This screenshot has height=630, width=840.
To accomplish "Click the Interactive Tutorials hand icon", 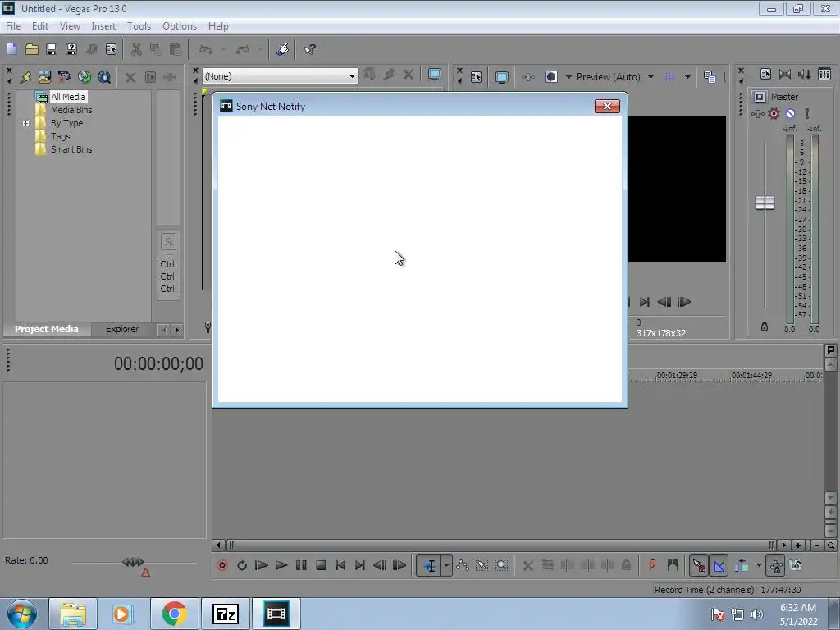I will 282,49.
